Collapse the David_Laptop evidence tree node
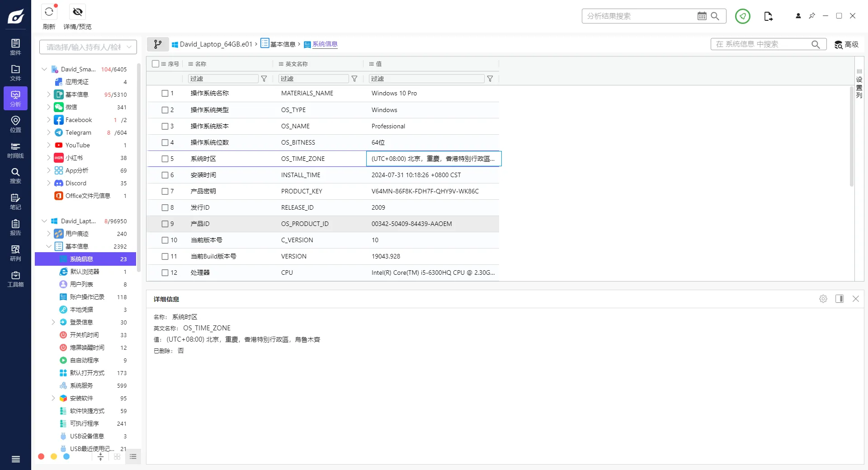This screenshot has height=470, width=868. pos(44,221)
